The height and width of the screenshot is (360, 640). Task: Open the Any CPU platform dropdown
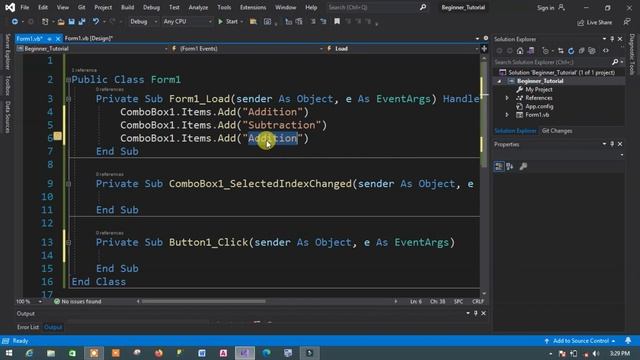187,22
